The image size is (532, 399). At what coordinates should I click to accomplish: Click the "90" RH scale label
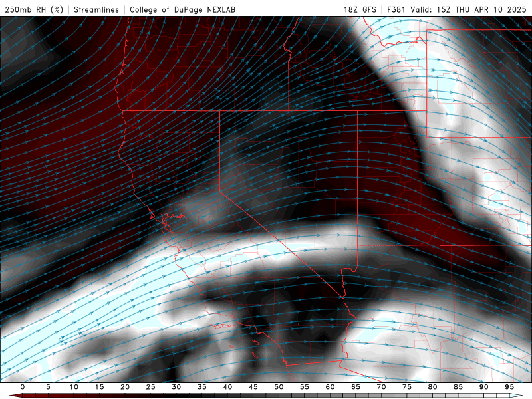(483, 387)
